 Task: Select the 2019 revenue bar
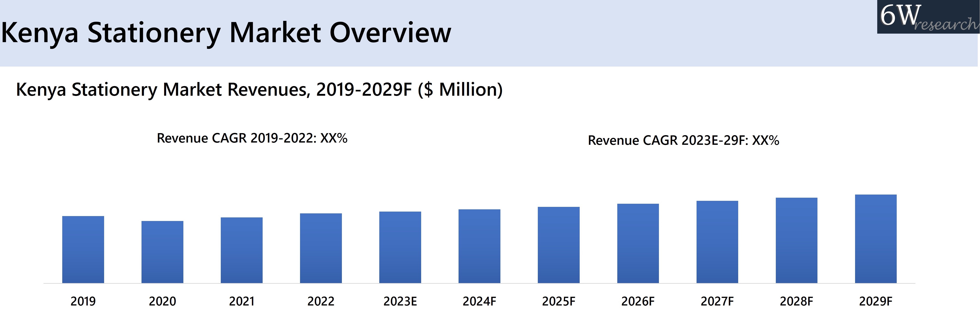tap(83, 250)
